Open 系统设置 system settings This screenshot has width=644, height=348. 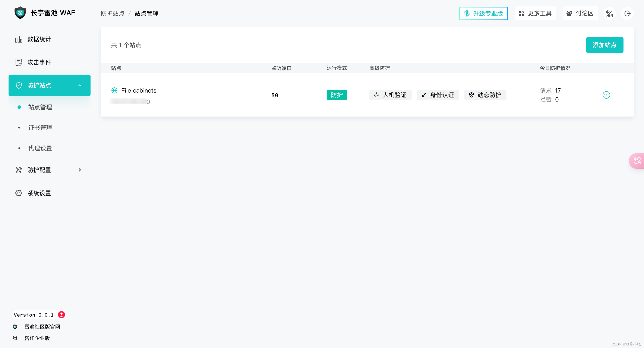point(39,193)
